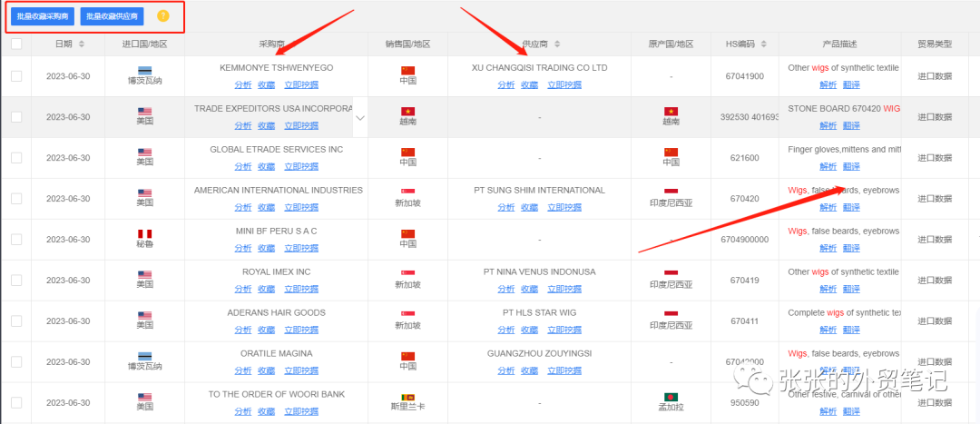Check the ORATILE MAGINA row checkbox
The image size is (980, 424).
16,362
